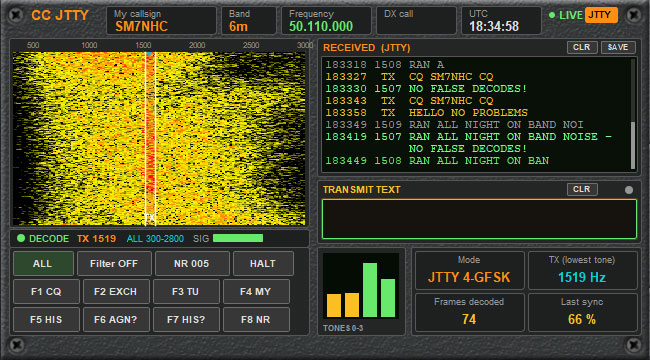Clear the transmit text with CLR
The height and width of the screenshot is (360, 650).
coord(582,189)
